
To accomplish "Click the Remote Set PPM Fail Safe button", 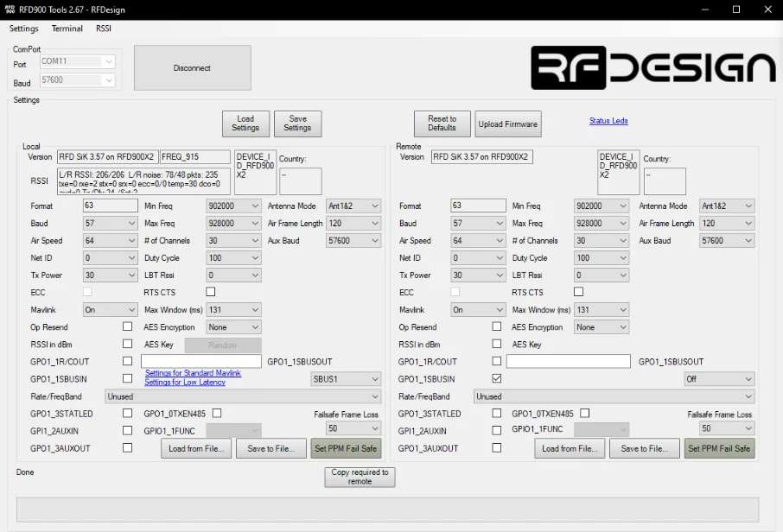I will (x=720, y=448).
